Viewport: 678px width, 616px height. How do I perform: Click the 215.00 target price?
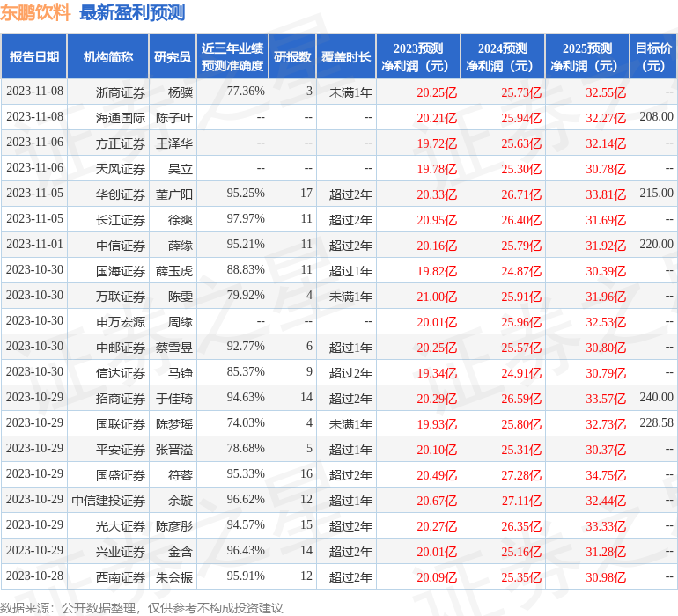click(x=656, y=193)
